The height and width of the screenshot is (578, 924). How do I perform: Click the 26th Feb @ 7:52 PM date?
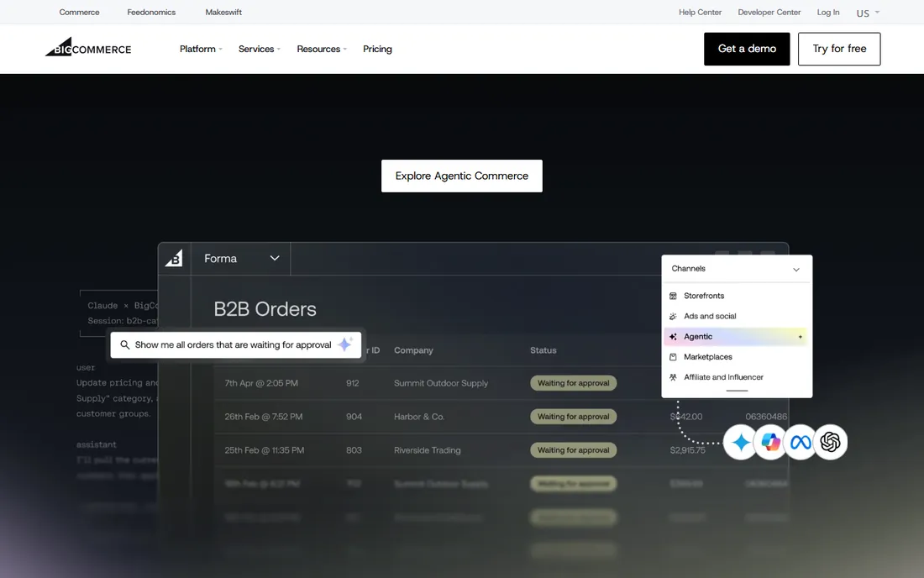tap(264, 417)
